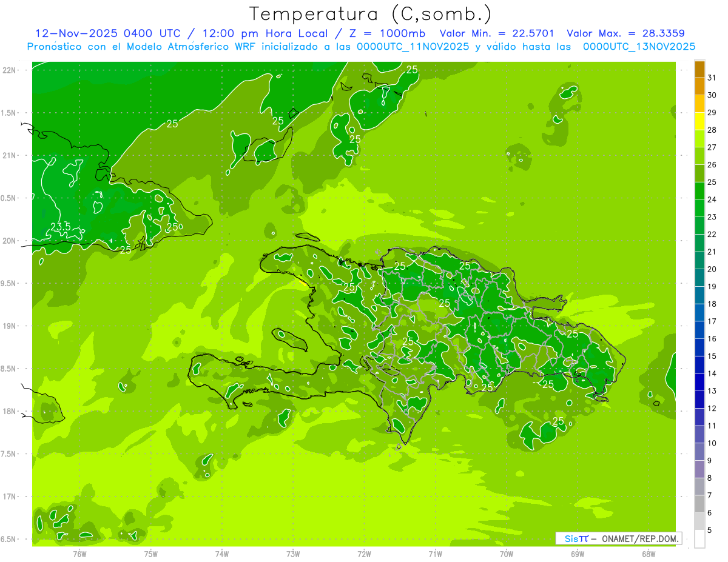The height and width of the screenshot is (562, 728).
Task: Click the 'Valor Max. = 28.3359' value
Action: (x=625, y=33)
